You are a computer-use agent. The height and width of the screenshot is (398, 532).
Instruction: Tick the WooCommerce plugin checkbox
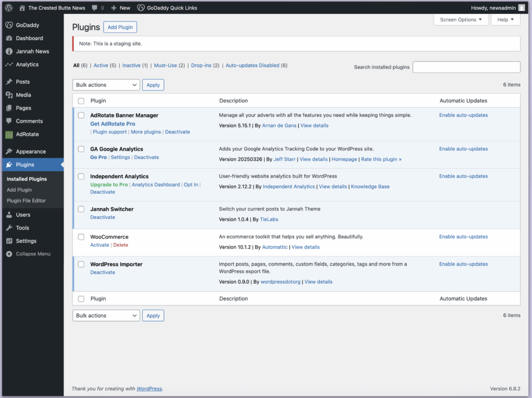(x=81, y=237)
